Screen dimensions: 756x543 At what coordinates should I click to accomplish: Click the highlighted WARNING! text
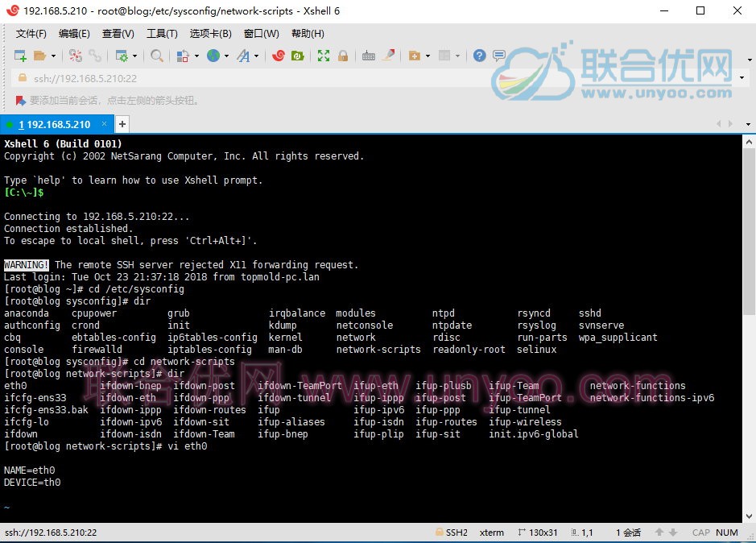pyautogui.click(x=26, y=264)
